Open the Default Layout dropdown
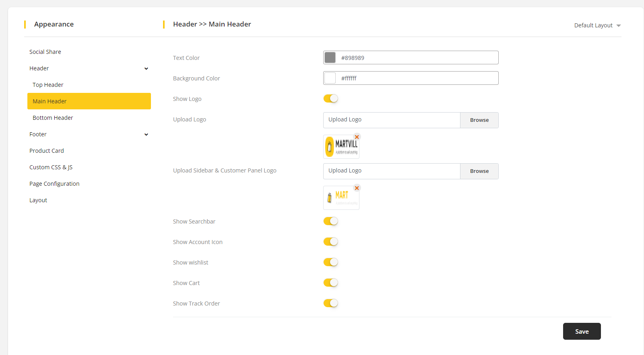 coord(597,25)
